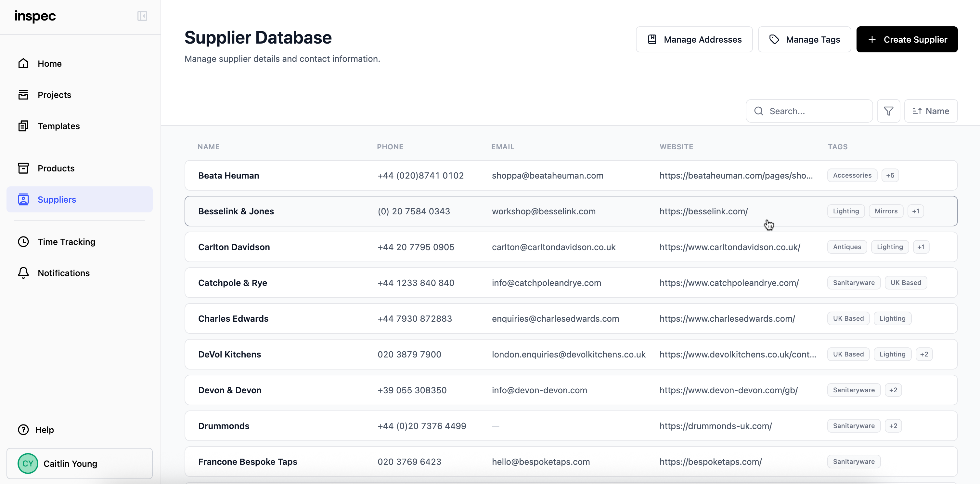Open the Products section
The width and height of the screenshot is (980, 484).
(x=80, y=168)
